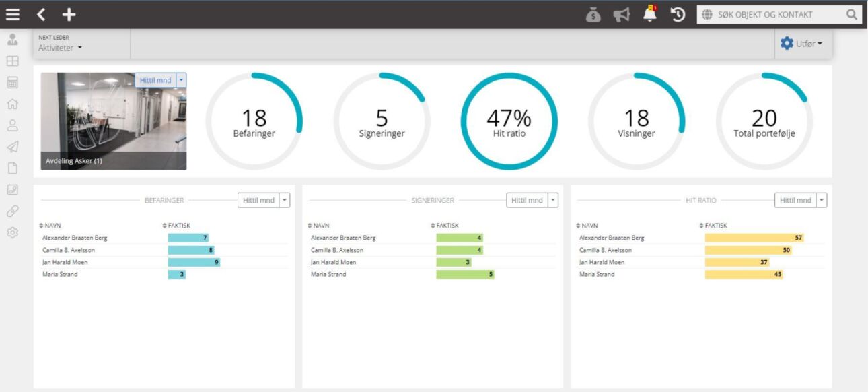868x392 pixels.
Task: Select Alexander Braaten Berg in Signeringer
Action: 343,238
